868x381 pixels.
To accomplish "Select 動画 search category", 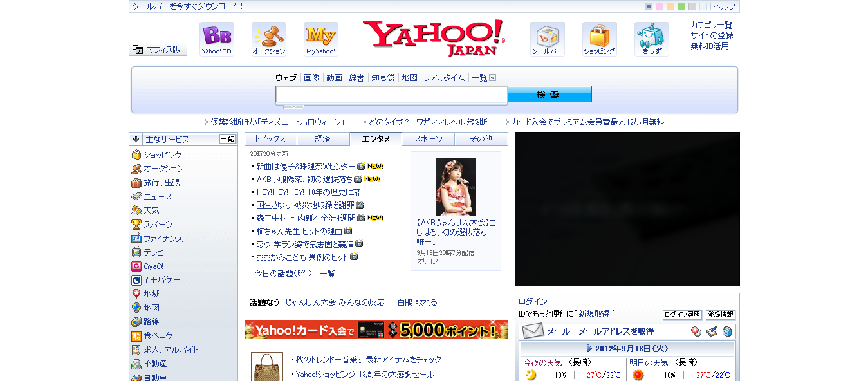I will coord(334,78).
